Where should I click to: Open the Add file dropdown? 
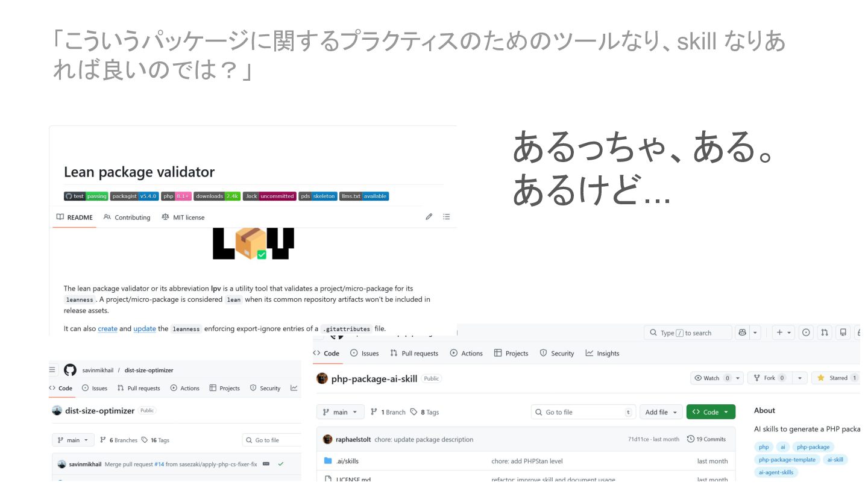(x=661, y=412)
